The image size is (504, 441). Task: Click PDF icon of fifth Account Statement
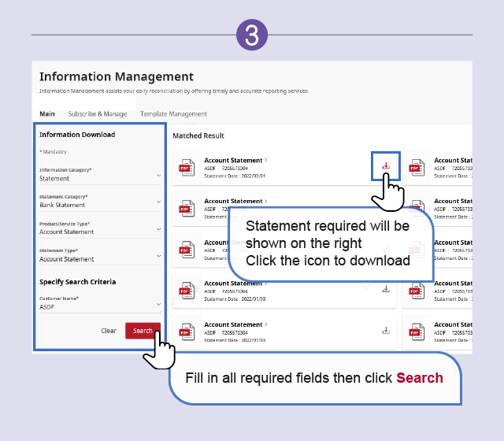click(x=187, y=332)
